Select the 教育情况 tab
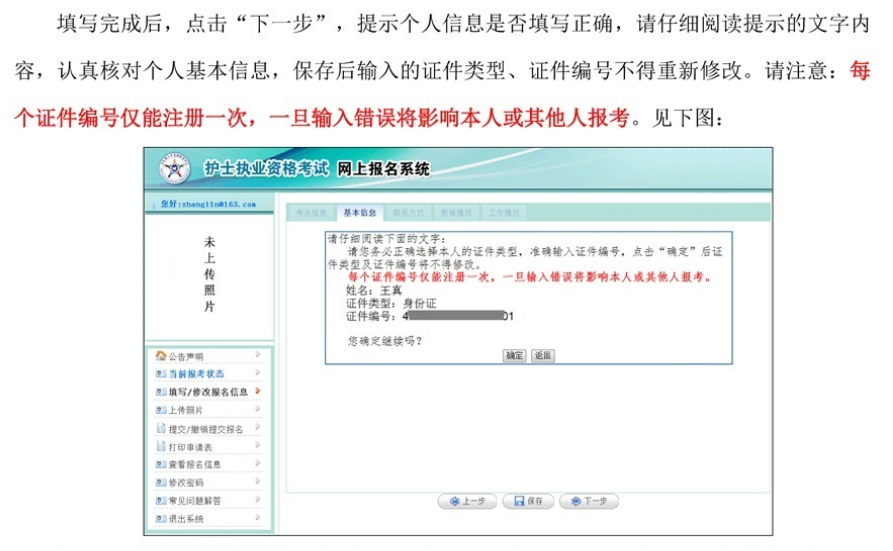The width and height of the screenshot is (893, 551). [x=456, y=213]
